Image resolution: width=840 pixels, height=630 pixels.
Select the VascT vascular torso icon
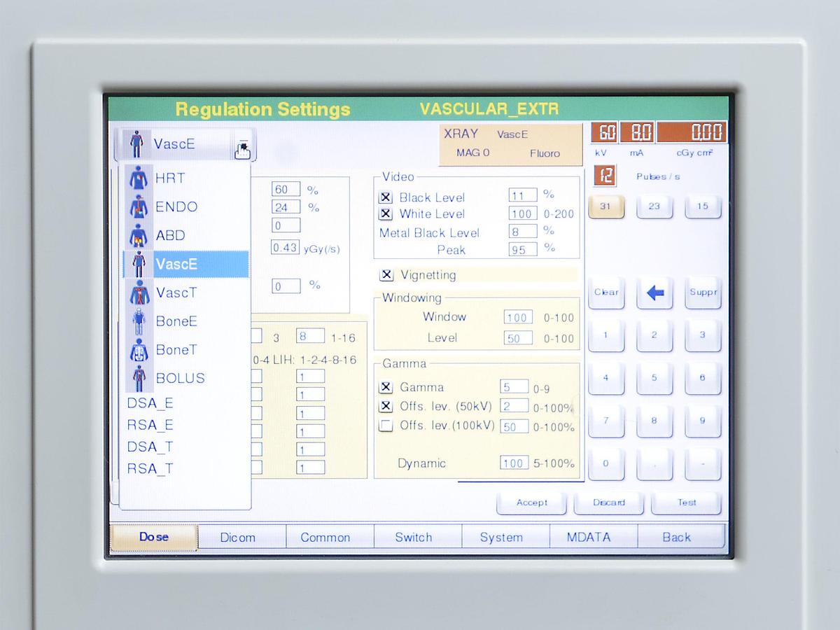point(140,293)
